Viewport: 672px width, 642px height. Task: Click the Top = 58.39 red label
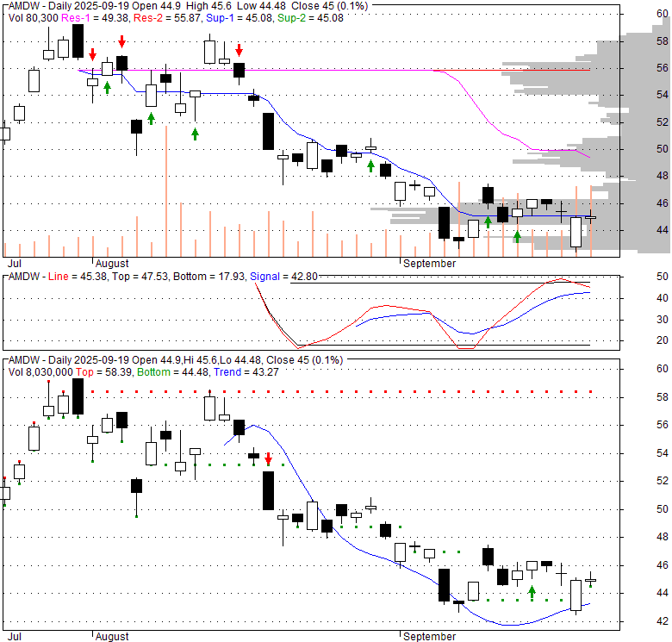[103, 372]
